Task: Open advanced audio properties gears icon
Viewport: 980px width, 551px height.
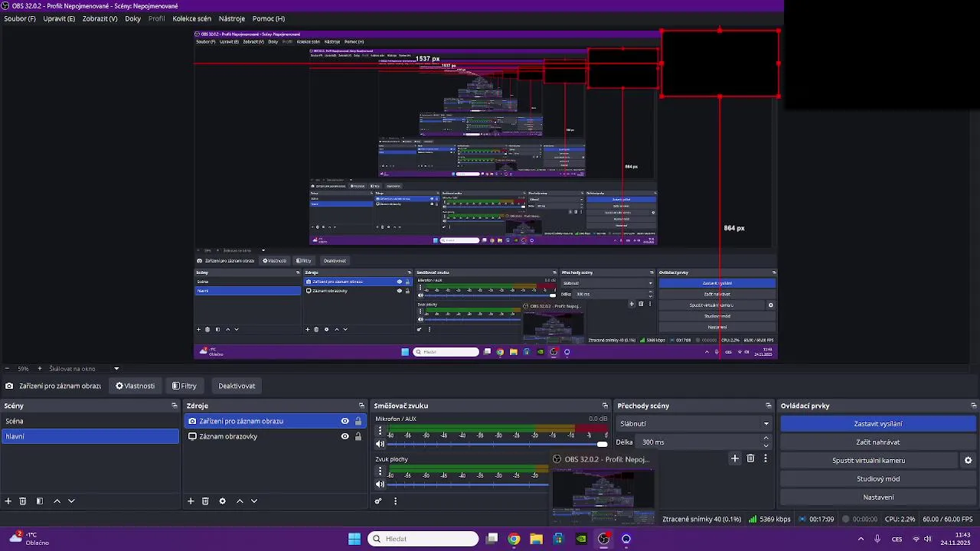Action: tap(378, 501)
